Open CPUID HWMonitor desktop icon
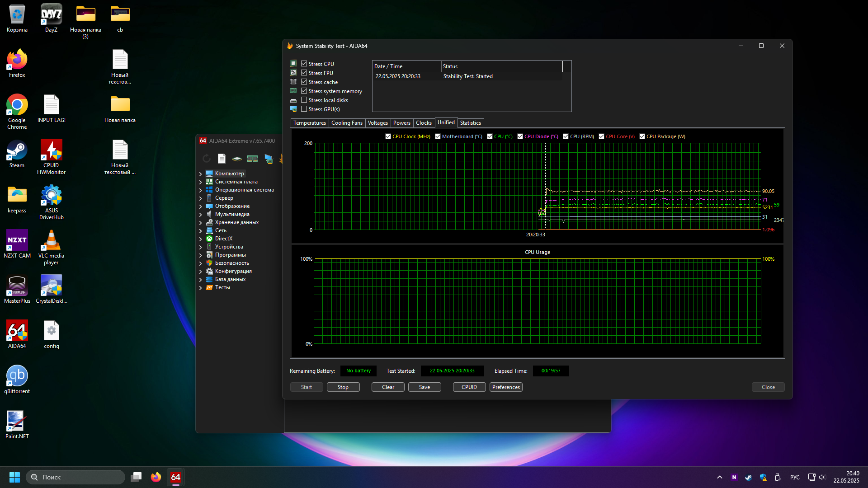Screen dimensions: 868x488 [x=51, y=157]
